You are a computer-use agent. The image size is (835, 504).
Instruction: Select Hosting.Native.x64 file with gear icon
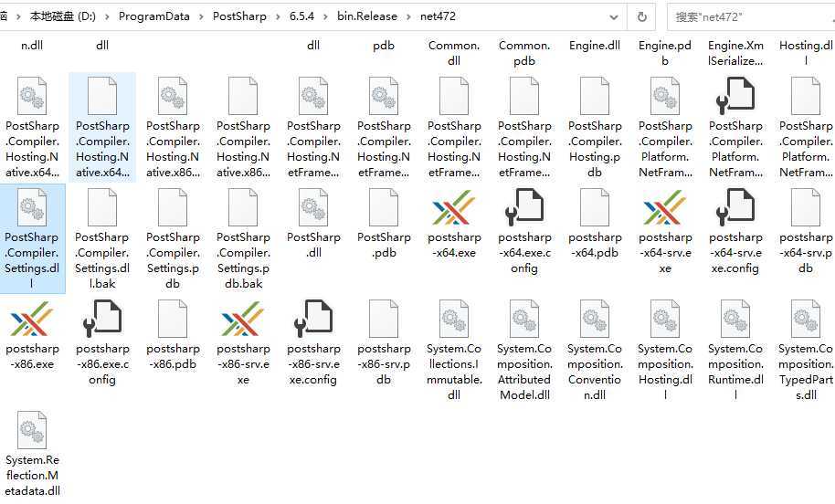tap(32, 96)
